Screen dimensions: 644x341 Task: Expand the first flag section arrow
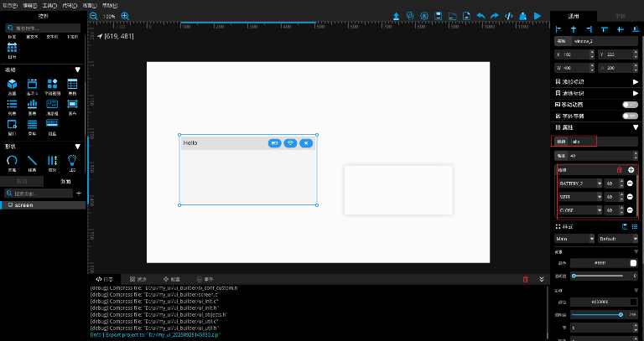click(x=636, y=81)
